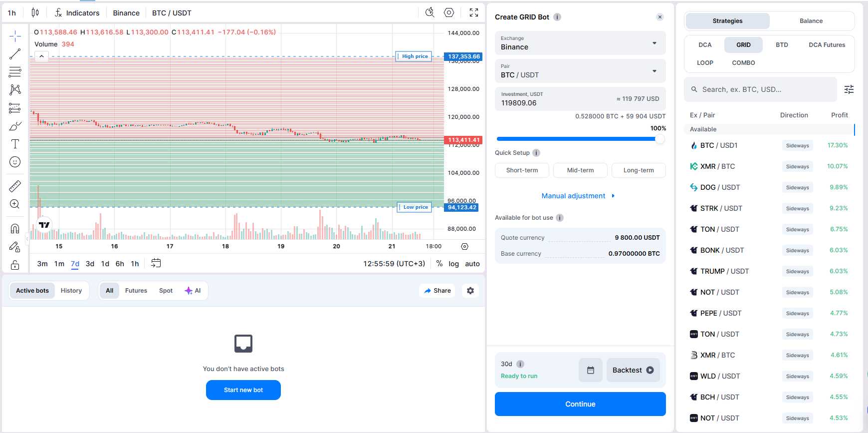Select the trend line drawing tool
Screen dimensions: 868x433
tap(15, 54)
